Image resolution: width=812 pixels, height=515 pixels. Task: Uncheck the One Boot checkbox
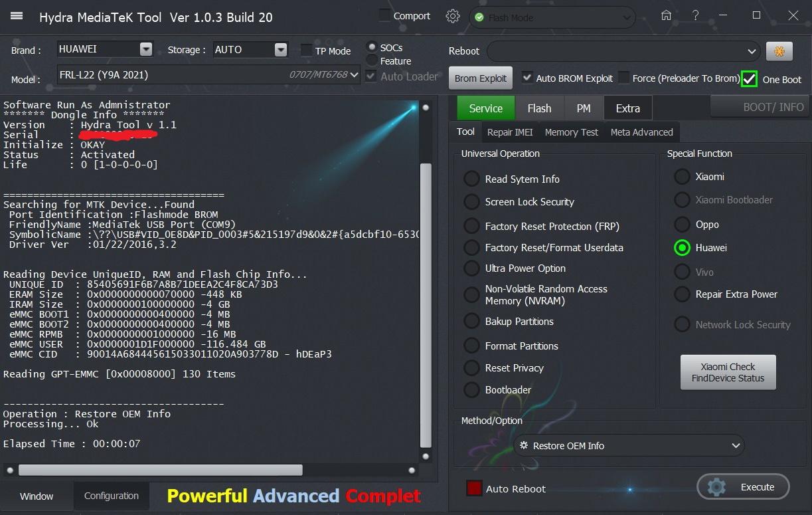749,79
